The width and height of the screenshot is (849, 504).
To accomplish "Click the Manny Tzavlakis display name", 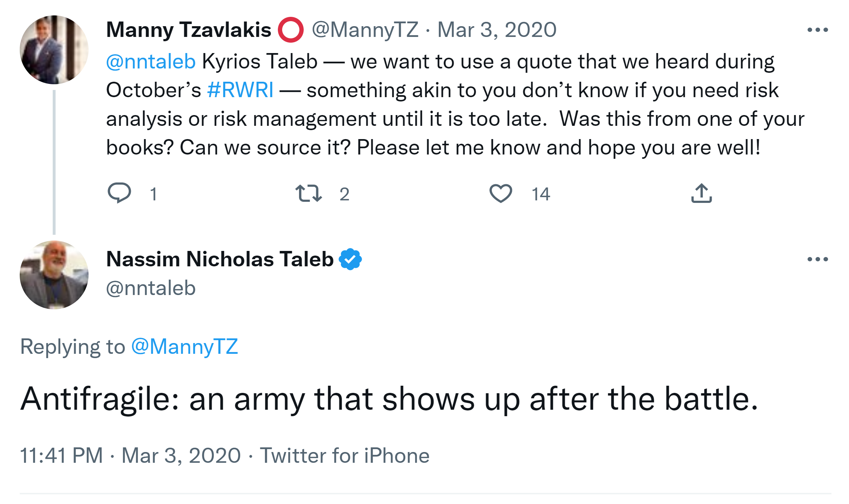I will click(189, 30).
